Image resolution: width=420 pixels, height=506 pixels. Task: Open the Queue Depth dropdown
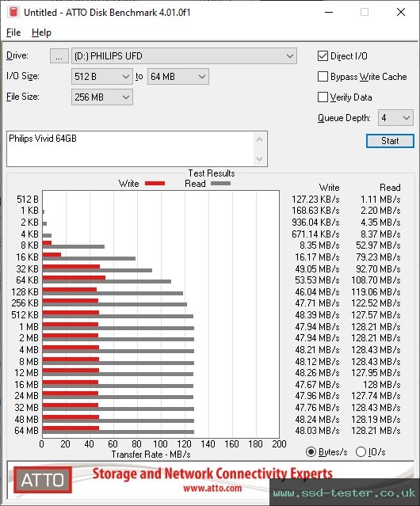395,118
